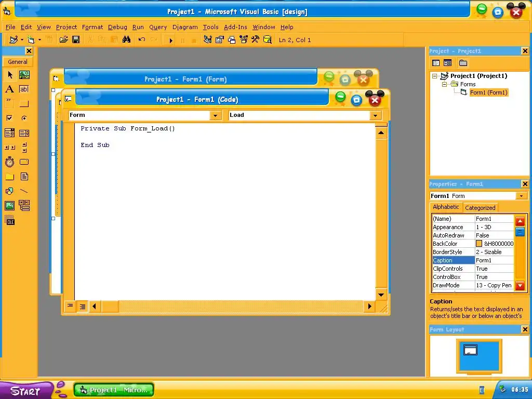Click the Undo toolbar arrow
The height and width of the screenshot is (399, 532).
click(141, 39)
